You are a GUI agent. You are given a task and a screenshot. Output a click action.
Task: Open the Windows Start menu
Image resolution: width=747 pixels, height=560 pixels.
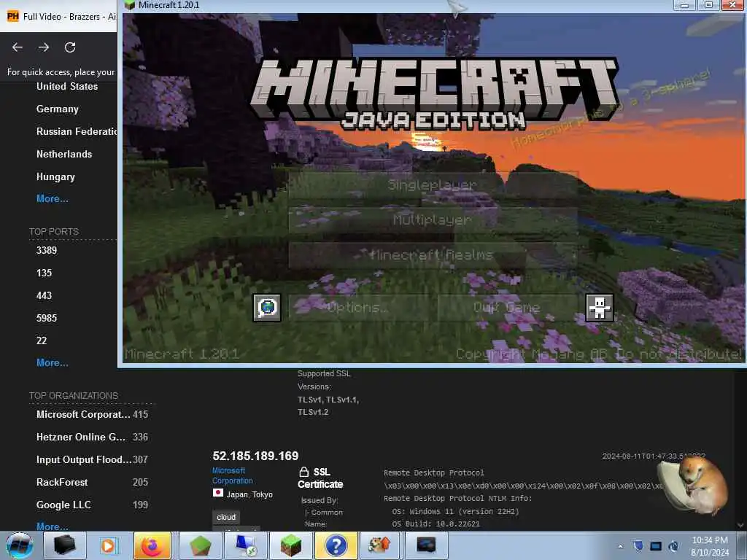pyautogui.click(x=20, y=545)
